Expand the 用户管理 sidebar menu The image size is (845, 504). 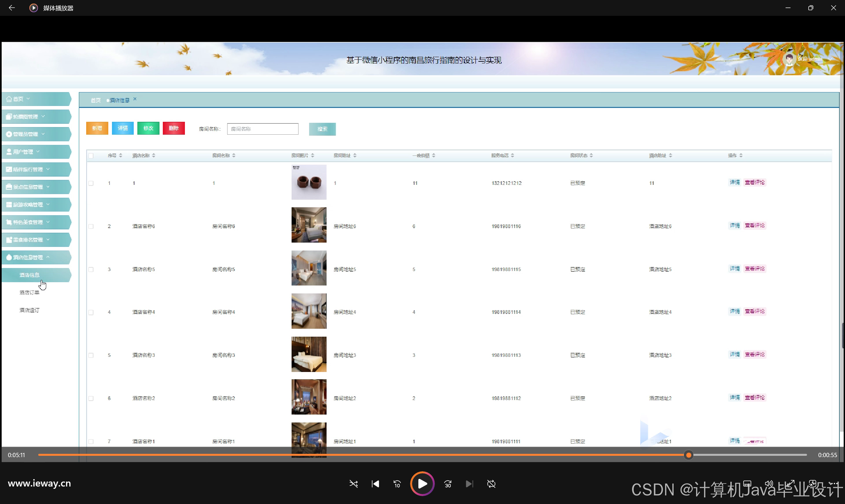[x=36, y=152]
